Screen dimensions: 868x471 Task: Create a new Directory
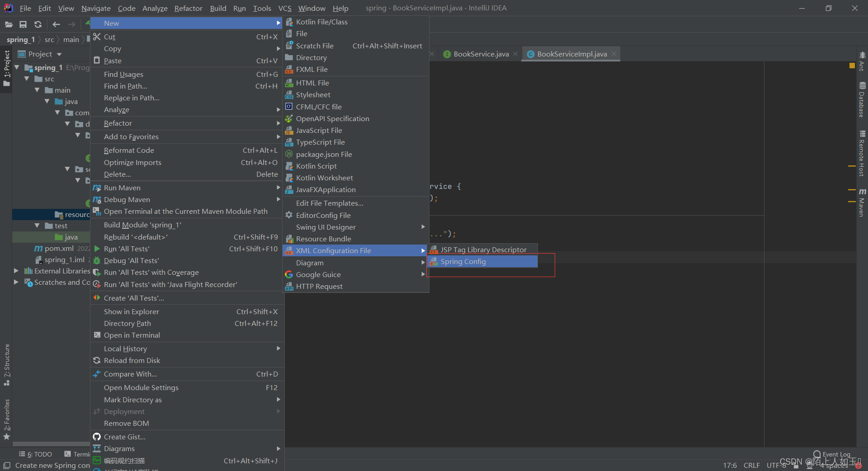356,57
